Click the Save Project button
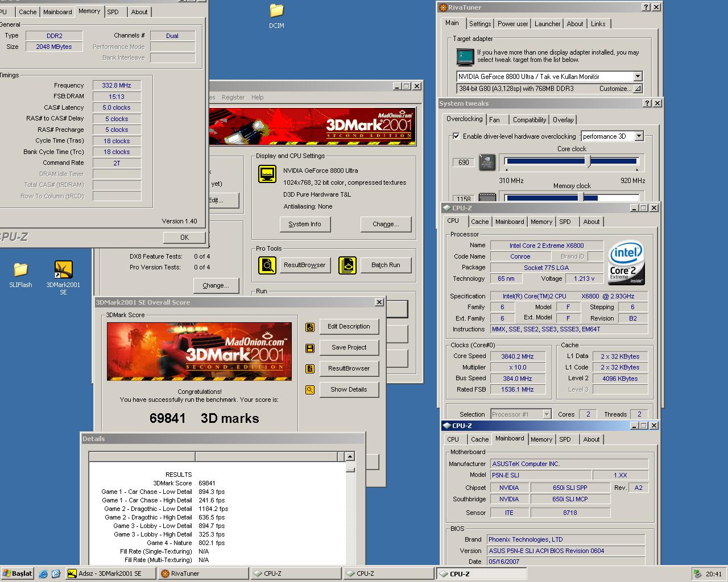Viewport: 728px width, 582px height. click(x=349, y=347)
